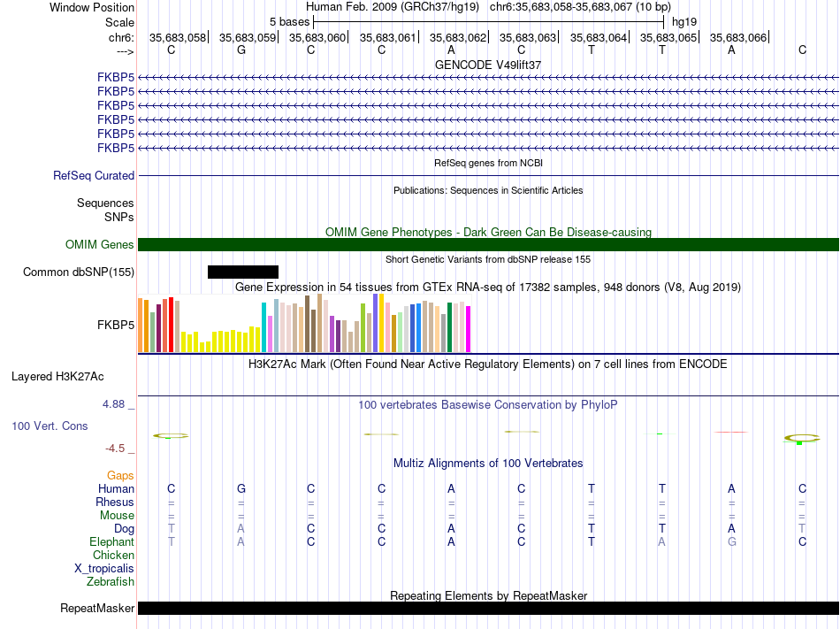
Task: Open the 100 Vert. Cons track label
Action: coord(50,426)
